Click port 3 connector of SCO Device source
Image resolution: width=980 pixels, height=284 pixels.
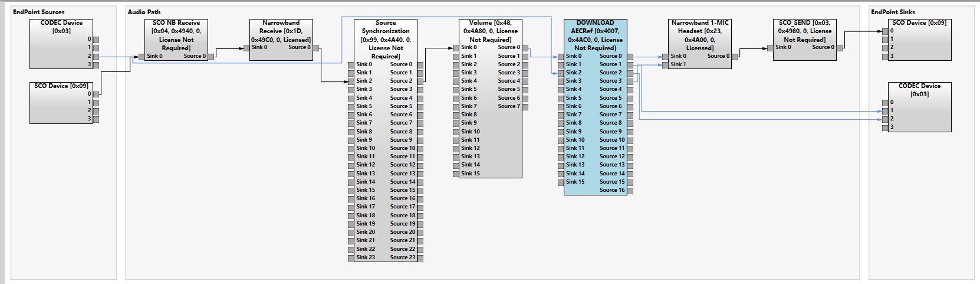[x=96, y=119]
